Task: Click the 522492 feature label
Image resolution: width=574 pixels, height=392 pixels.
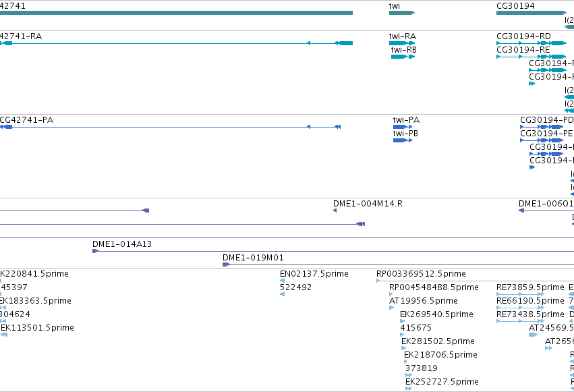Action: pyautogui.click(x=296, y=287)
